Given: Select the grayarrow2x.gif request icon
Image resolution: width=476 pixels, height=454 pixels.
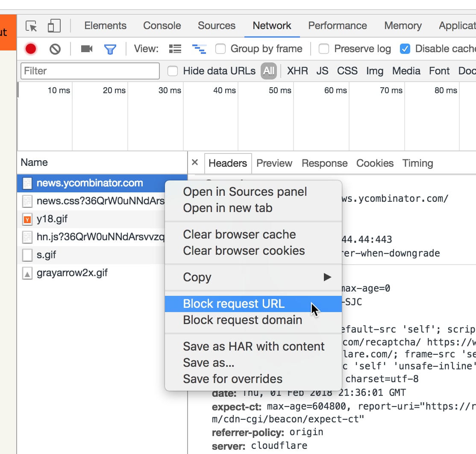Looking at the screenshot, I should tap(27, 273).
